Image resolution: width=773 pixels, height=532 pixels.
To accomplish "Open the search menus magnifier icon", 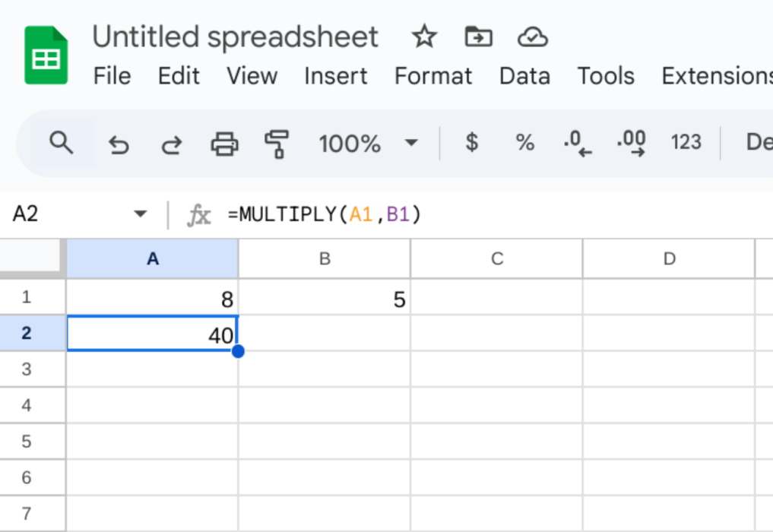I will click(61, 142).
